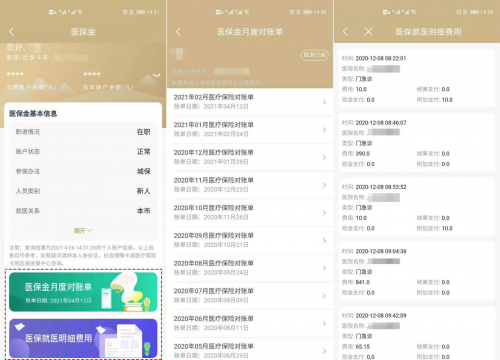This screenshot has height=360, width=500.
Task: Select the 参保办法 row
Action: (x=83, y=171)
